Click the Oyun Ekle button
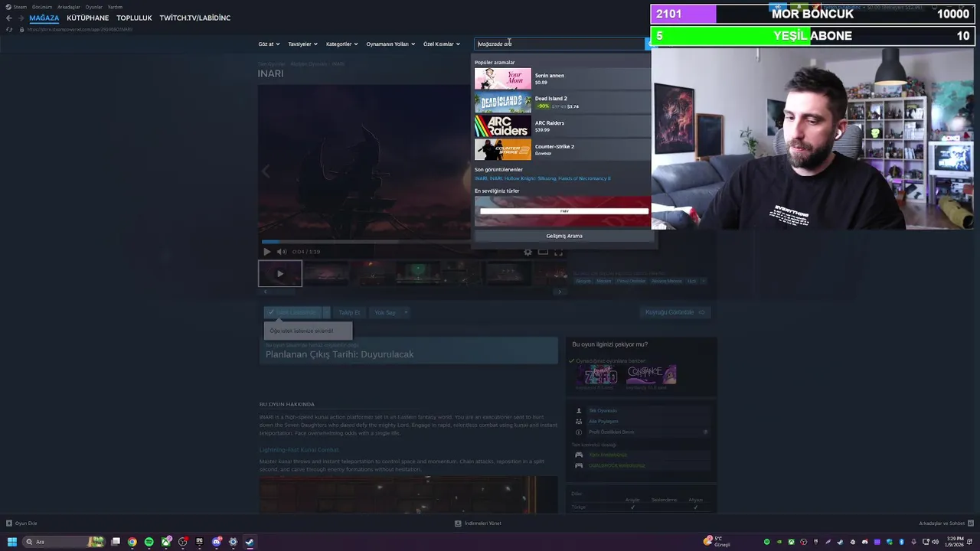 [21, 523]
